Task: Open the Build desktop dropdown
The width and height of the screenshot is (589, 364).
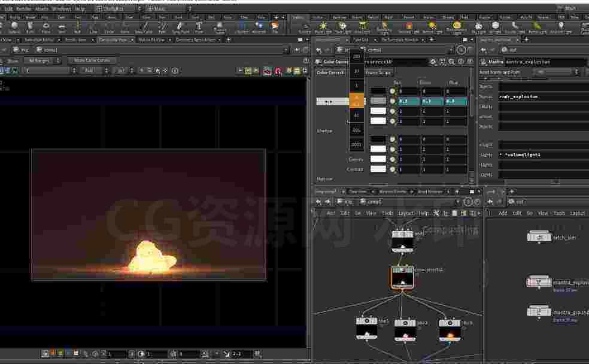Action: coord(119,8)
